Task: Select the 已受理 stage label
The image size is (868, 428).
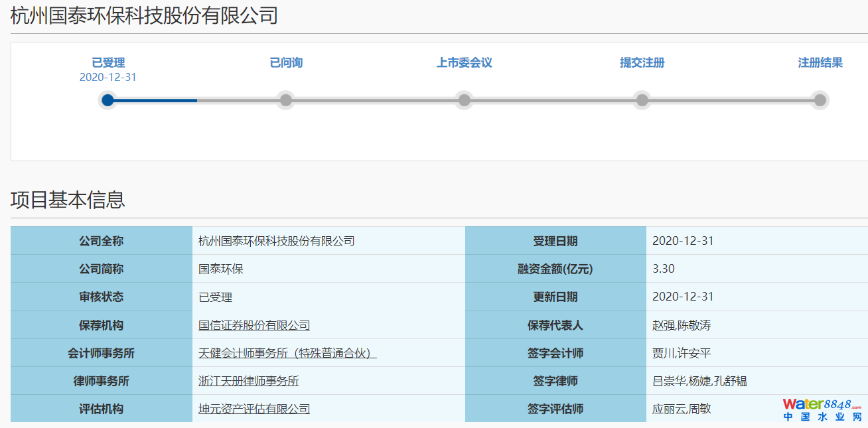Action: (108, 63)
